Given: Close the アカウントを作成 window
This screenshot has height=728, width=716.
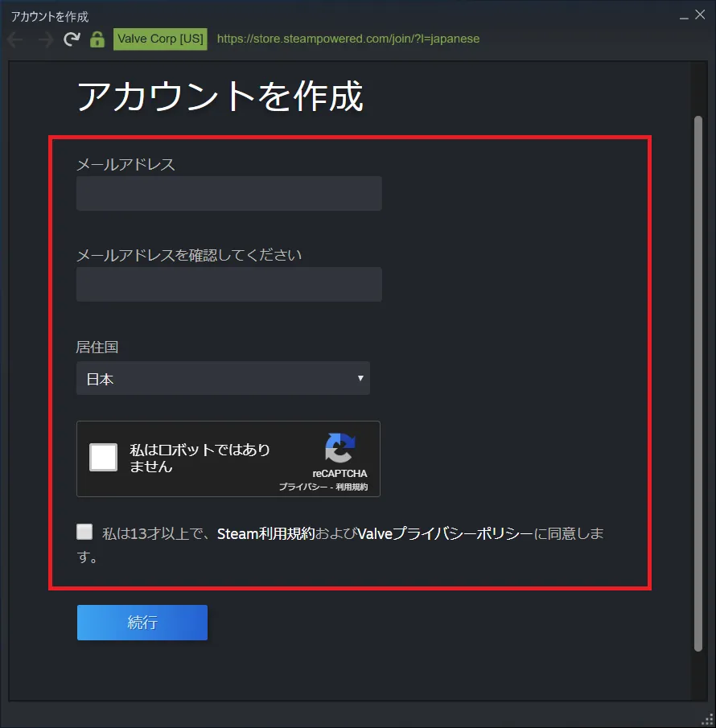Looking at the screenshot, I should (x=700, y=14).
